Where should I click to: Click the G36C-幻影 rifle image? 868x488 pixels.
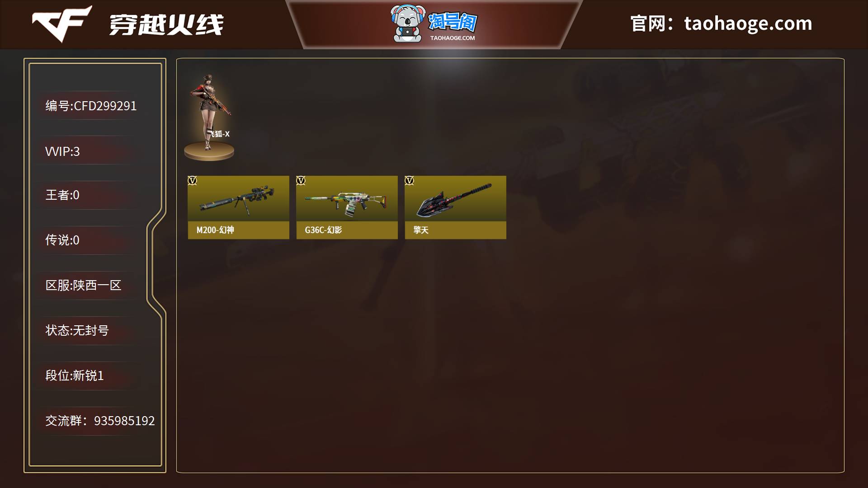click(x=346, y=202)
